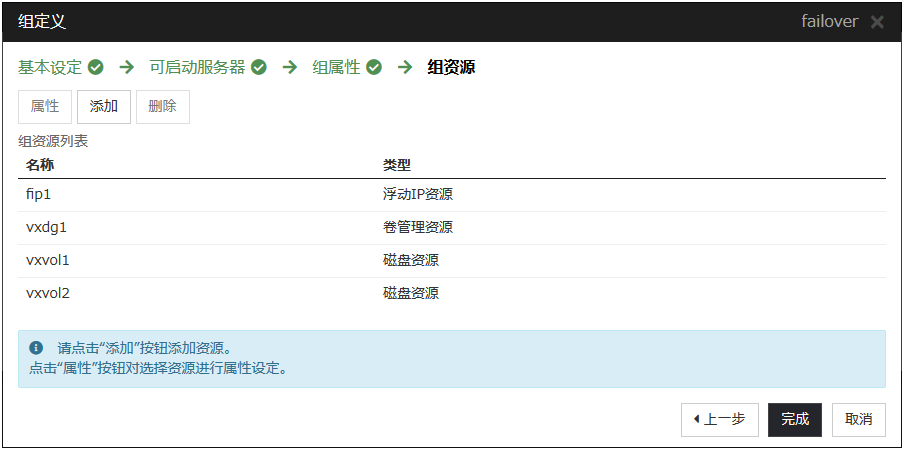Close the 组定义 dialog with X
Viewport: 904px width, 450px height.
877,22
